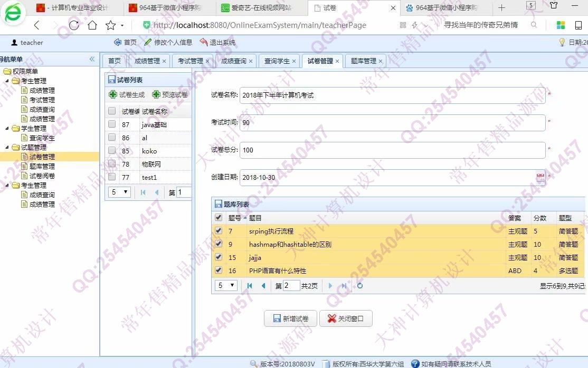Viewport: 588px width, 368px height.
Task: Go to first page of 试卷列表
Action: pyautogui.click(x=143, y=192)
